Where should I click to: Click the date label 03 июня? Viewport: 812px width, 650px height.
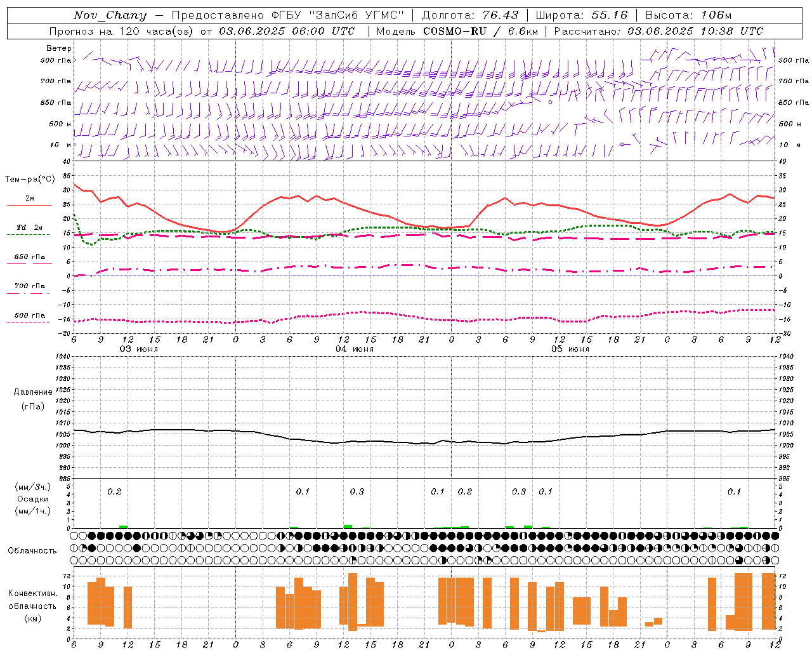139,349
